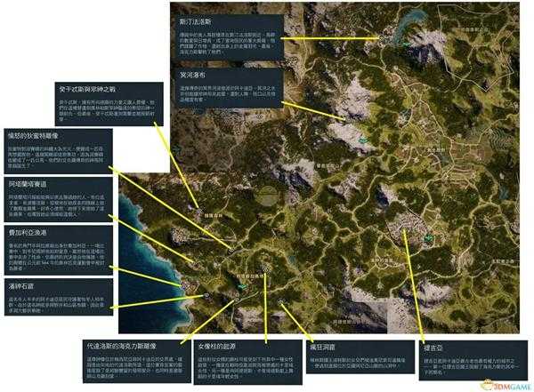This screenshot has height=392, width=534.
Task: Click map point where 瘋狂洞窟 line ends
Action: (x=281, y=302)
